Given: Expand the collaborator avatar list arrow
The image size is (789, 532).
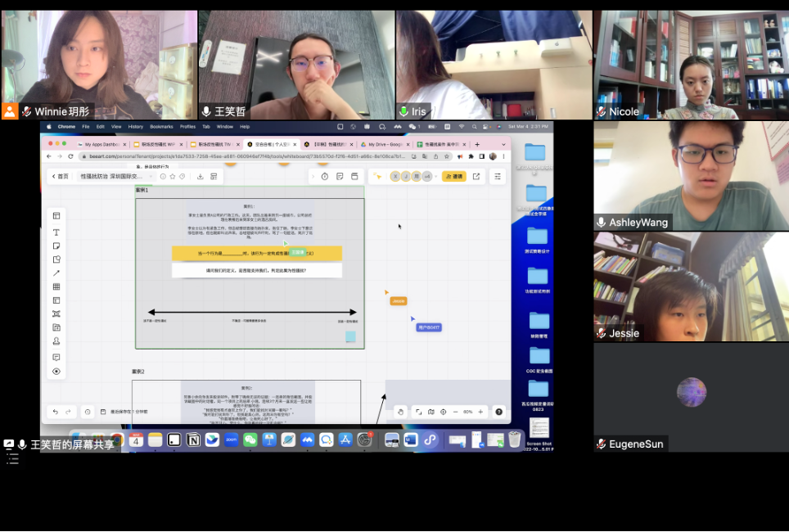Looking at the screenshot, I should pyautogui.click(x=435, y=177).
